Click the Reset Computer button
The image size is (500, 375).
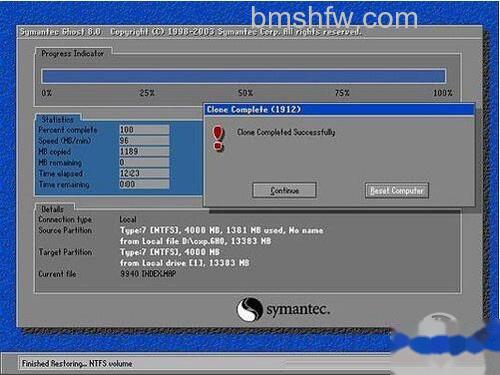397,190
